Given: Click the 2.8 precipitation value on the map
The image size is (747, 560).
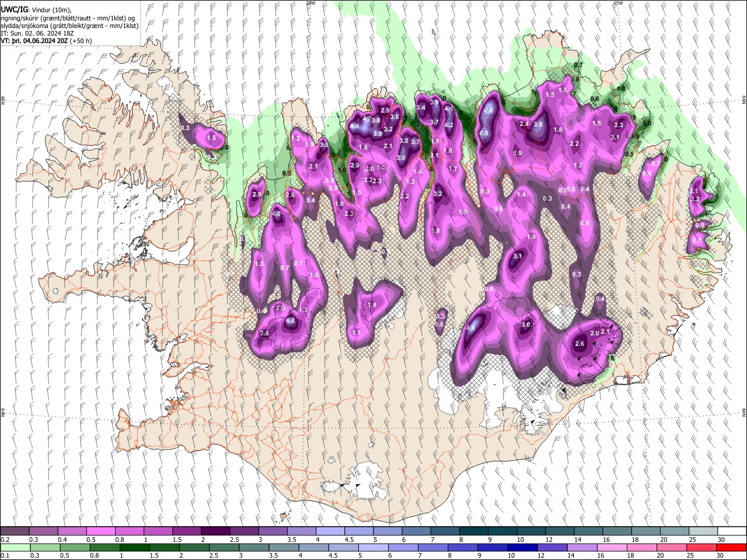Looking at the screenshot, I should [x=264, y=334].
